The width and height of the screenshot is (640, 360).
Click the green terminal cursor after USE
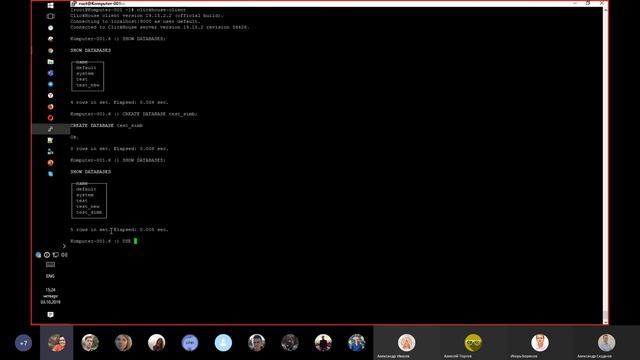tap(136, 241)
